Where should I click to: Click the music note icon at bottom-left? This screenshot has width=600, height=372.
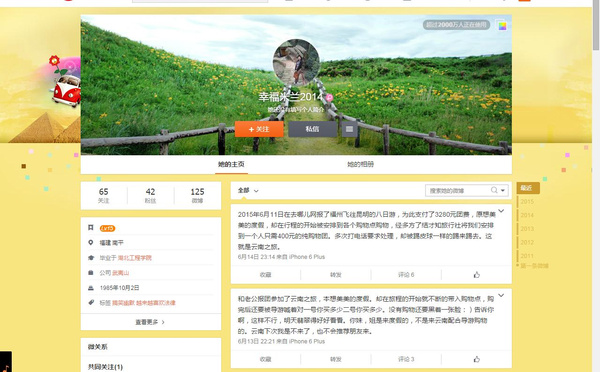click(x=6, y=362)
